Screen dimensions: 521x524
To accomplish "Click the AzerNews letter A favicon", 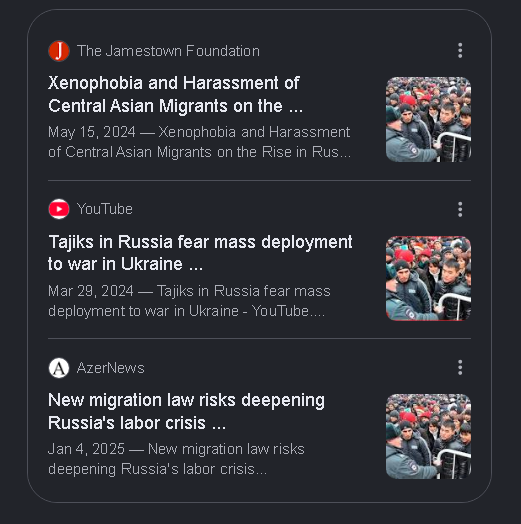I will [59, 368].
